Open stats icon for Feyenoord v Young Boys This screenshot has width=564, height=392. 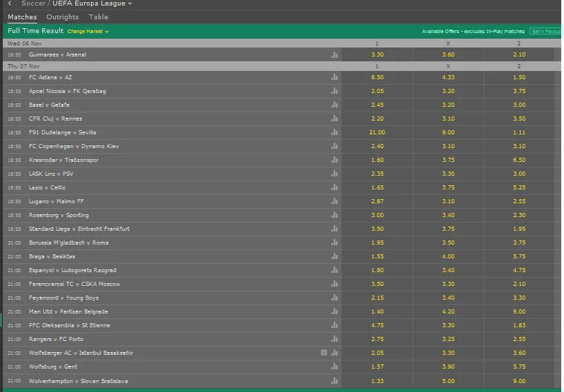pos(335,298)
